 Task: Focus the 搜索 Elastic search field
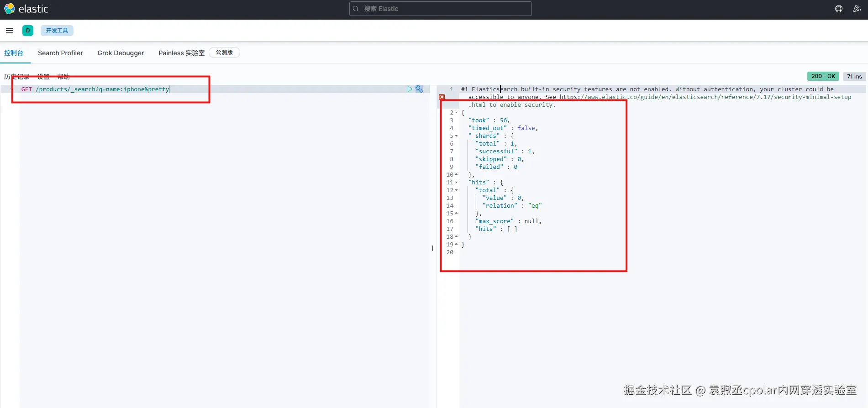coord(440,9)
